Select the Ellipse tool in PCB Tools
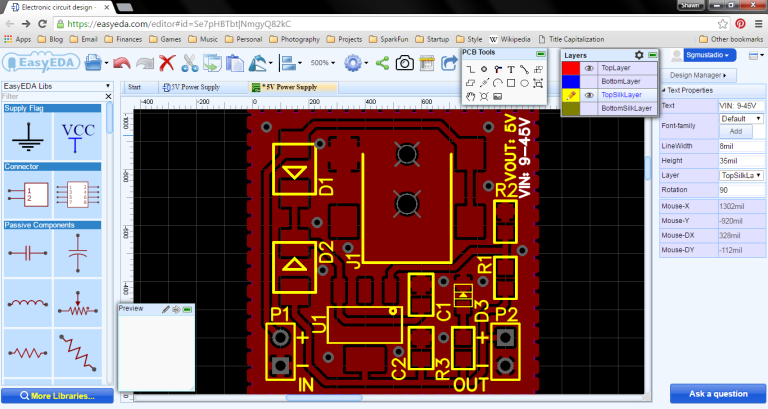 525,83
